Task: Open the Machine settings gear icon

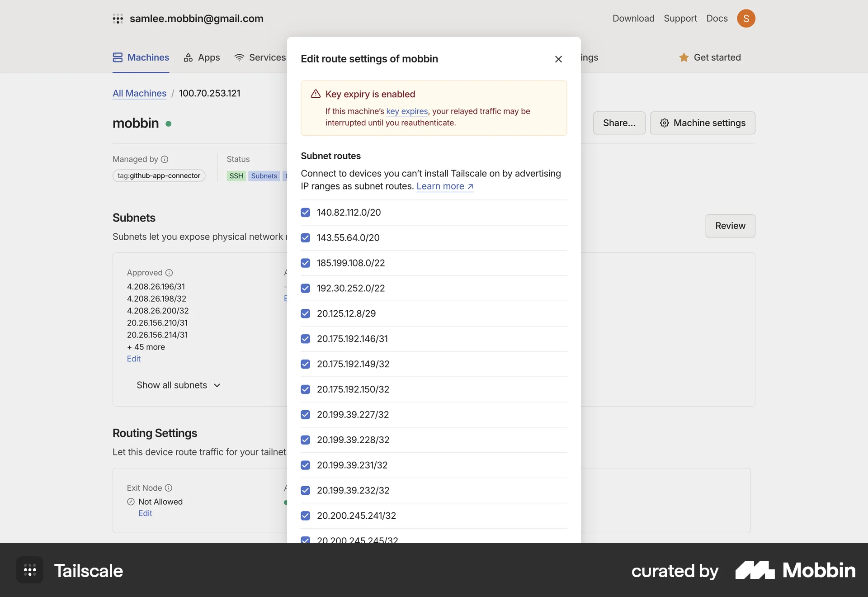Action: (665, 123)
